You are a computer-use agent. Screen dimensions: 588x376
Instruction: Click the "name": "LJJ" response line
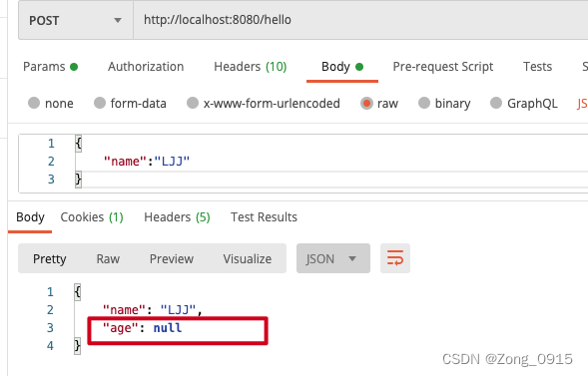pos(153,310)
